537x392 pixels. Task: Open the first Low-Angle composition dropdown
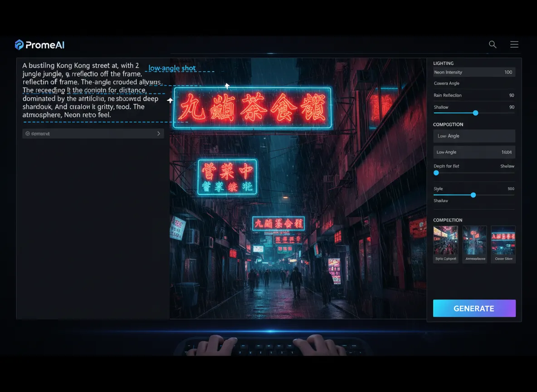(x=474, y=136)
